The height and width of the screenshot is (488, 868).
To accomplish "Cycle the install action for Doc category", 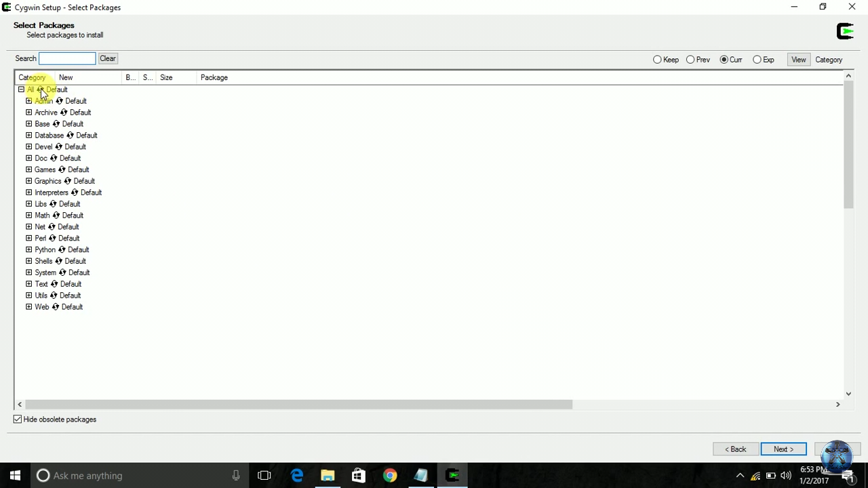I will 53,159.
